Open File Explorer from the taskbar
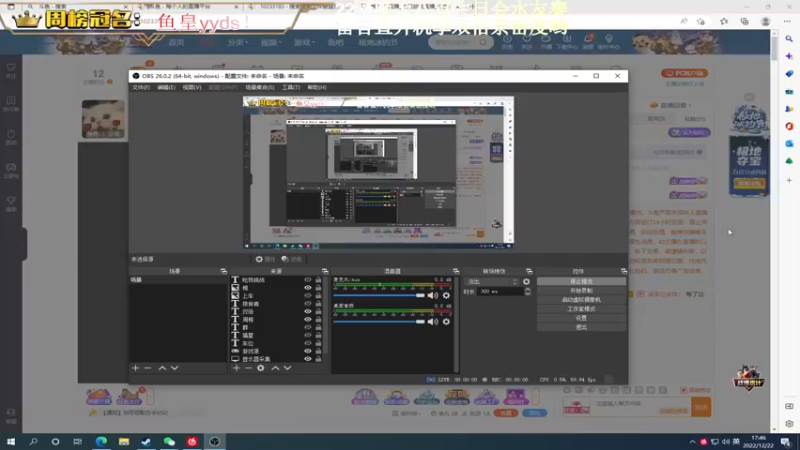Viewport: 800px width, 450px height. coord(124,441)
